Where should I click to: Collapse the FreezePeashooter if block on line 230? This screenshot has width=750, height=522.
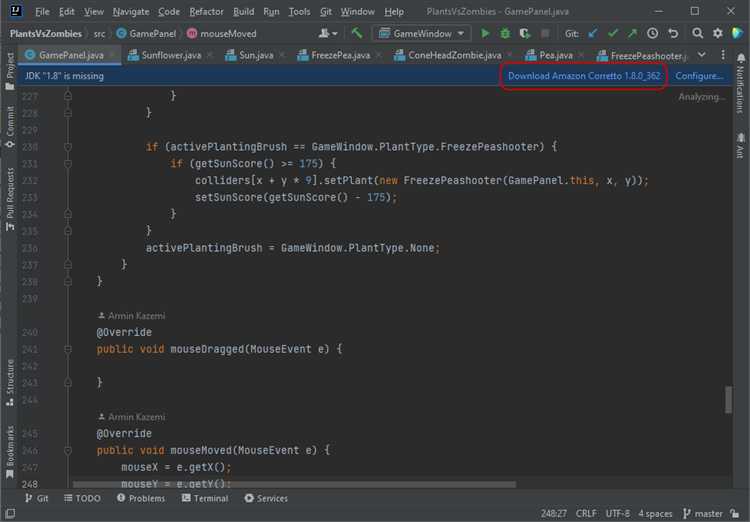coord(68,147)
